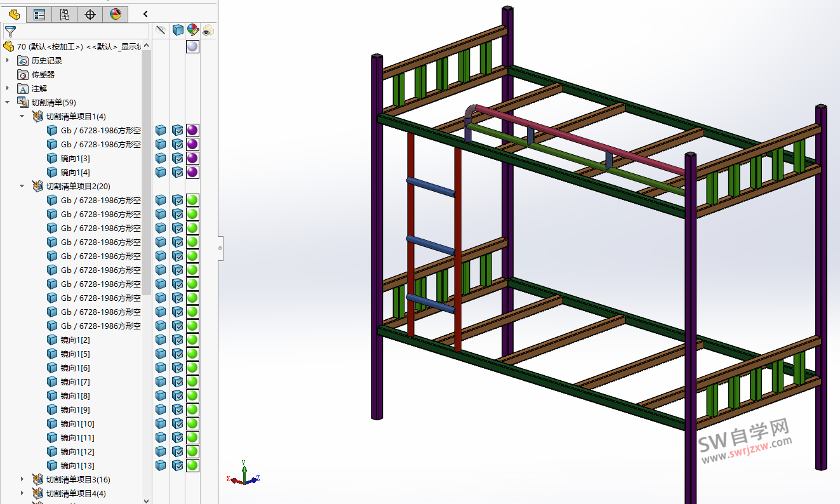Toggle visibility of the first Gb/6728-1986方形空 item
This screenshot has width=840, height=504.
click(x=160, y=130)
